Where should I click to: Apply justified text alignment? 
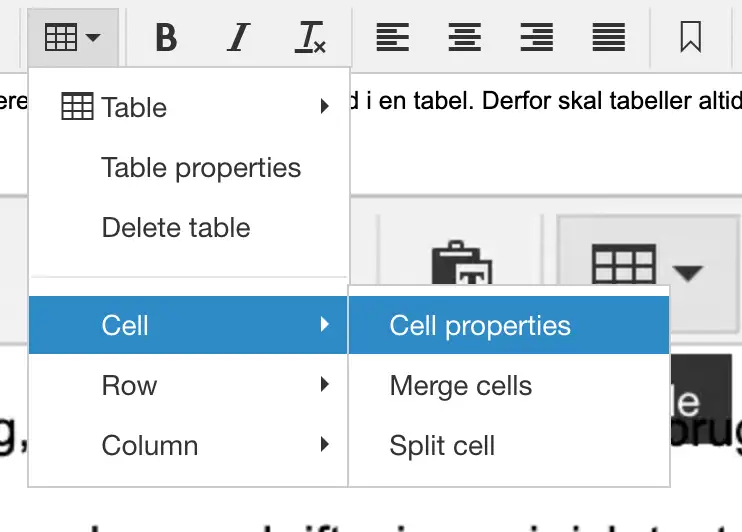(608, 38)
